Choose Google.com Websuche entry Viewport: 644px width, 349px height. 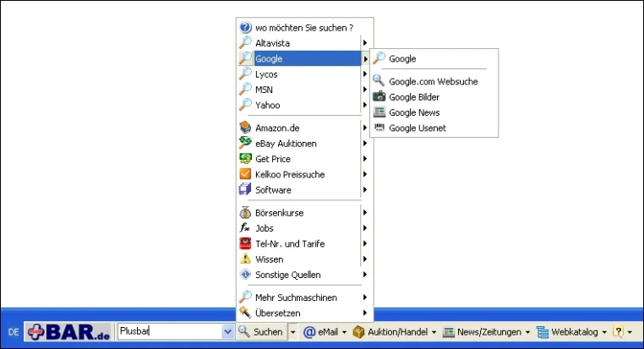[434, 81]
